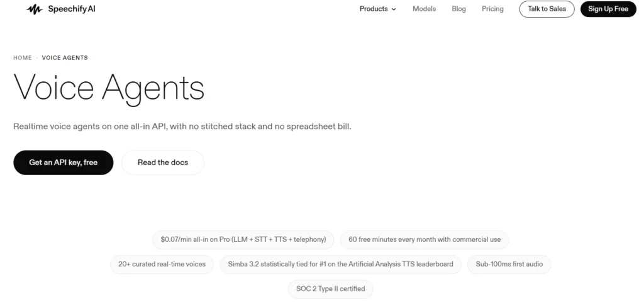
Task: Open Read the docs button
Action: click(163, 163)
